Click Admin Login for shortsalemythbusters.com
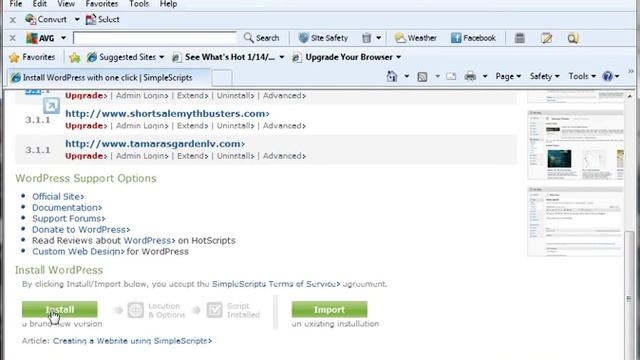 click(x=142, y=126)
